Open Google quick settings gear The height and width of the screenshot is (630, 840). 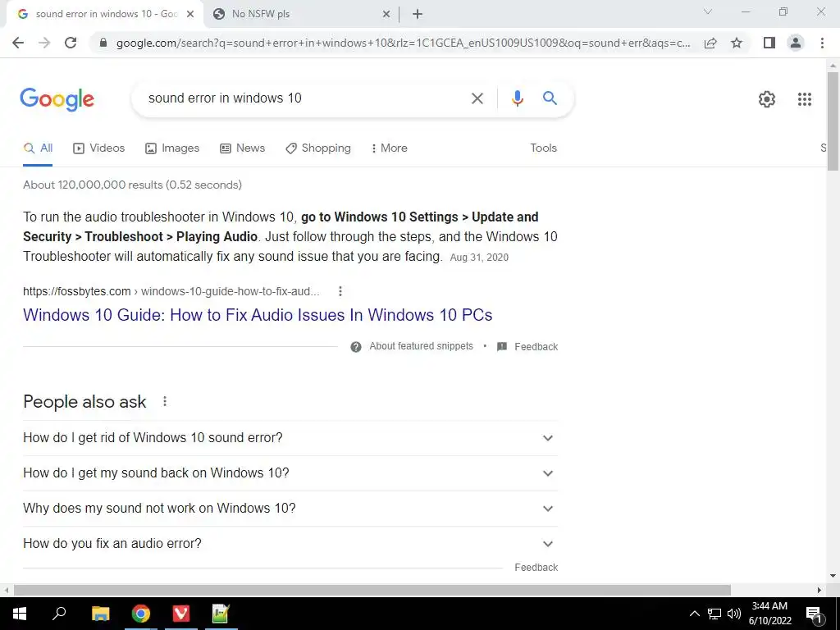(767, 99)
